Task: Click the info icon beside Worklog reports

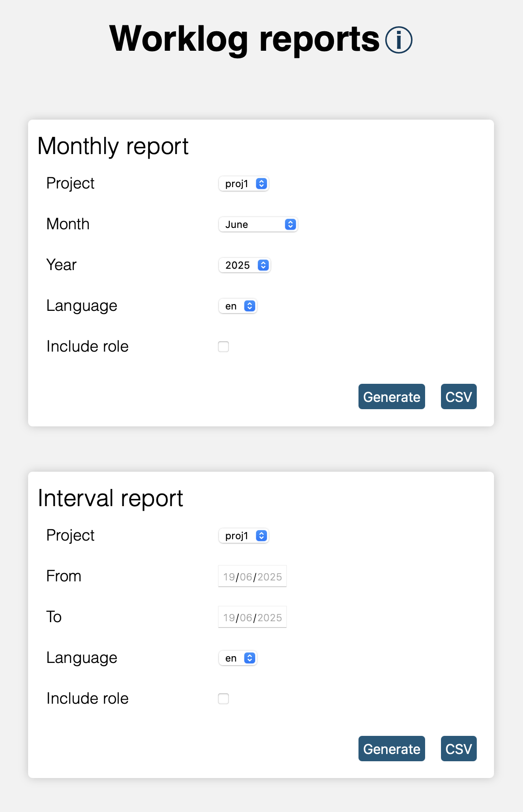Action: point(399,40)
